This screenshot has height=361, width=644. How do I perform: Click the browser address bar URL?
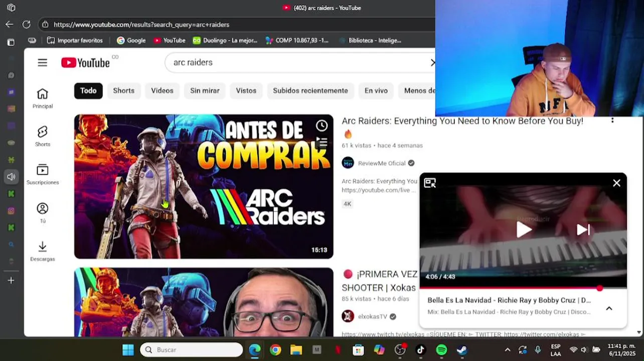pyautogui.click(x=141, y=25)
